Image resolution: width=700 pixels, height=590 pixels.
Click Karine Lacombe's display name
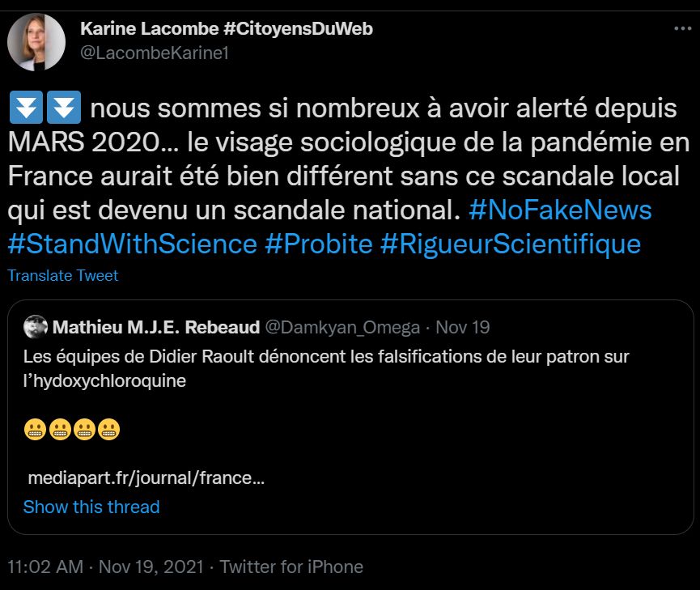(x=227, y=29)
